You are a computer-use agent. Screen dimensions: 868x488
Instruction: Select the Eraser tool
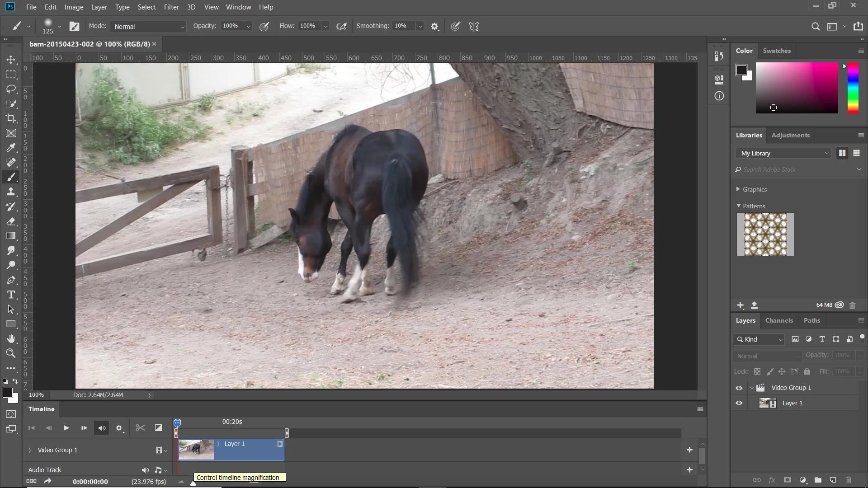pyautogui.click(x=11, y=221)
